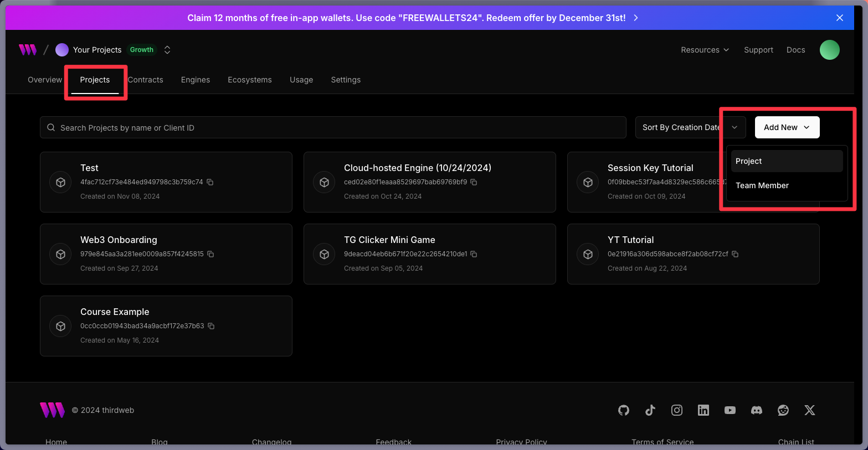This screenshot has width=868, height=450.
Task: Copy the TG Clicker Mini Game client ID
Action: 474,254
